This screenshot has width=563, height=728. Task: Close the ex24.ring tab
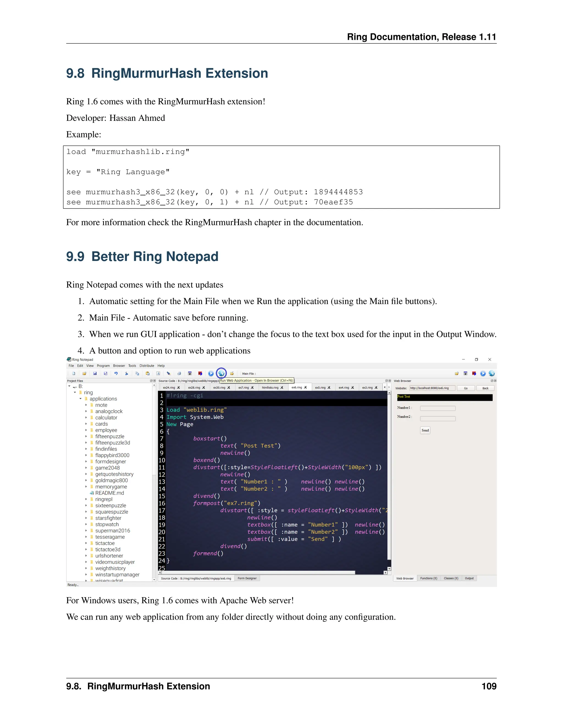[178, 388]
